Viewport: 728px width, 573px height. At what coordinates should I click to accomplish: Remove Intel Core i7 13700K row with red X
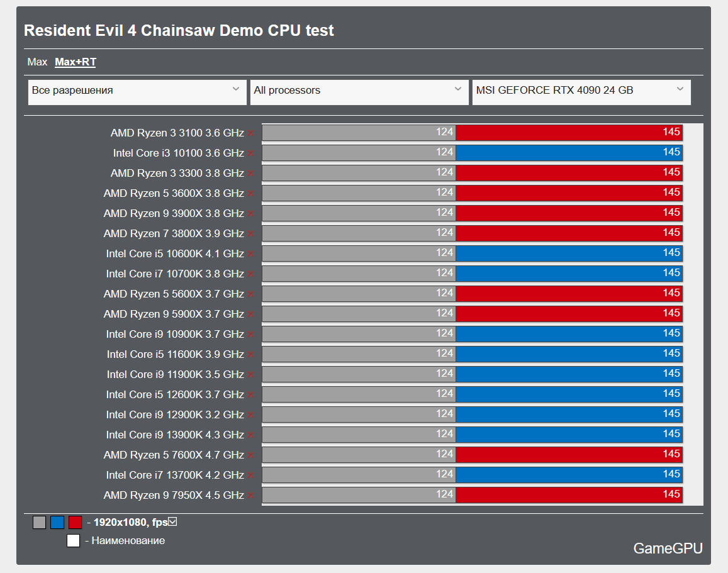(250, 476)
